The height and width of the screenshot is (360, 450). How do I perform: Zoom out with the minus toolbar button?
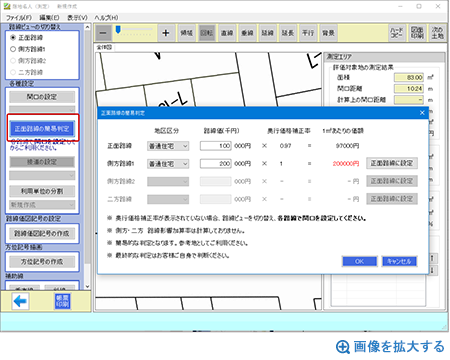pyautogui.click(x=103, y=33)
